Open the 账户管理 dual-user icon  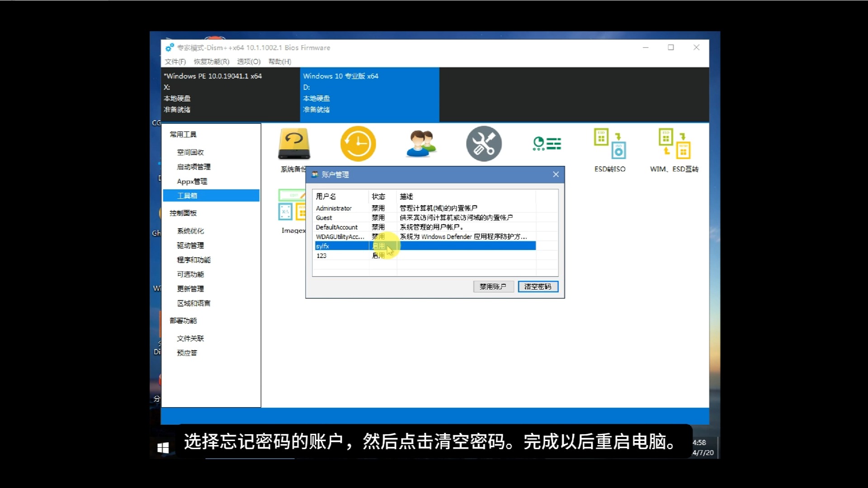tap(421, 143)
